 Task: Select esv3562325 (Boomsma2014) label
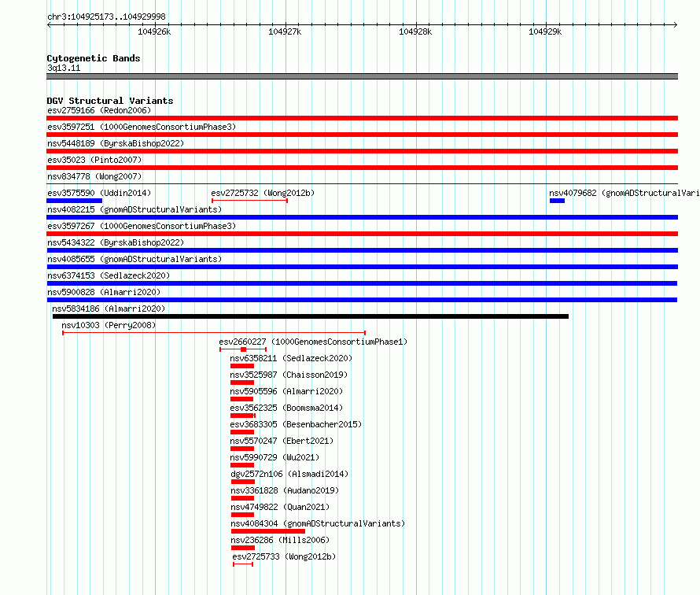click(286, 408)
